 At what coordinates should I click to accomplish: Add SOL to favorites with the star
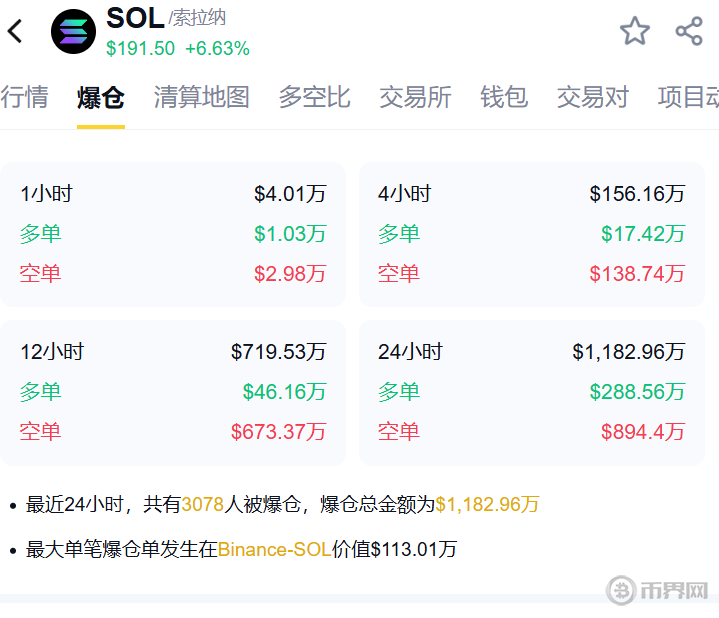pos(635,31)
